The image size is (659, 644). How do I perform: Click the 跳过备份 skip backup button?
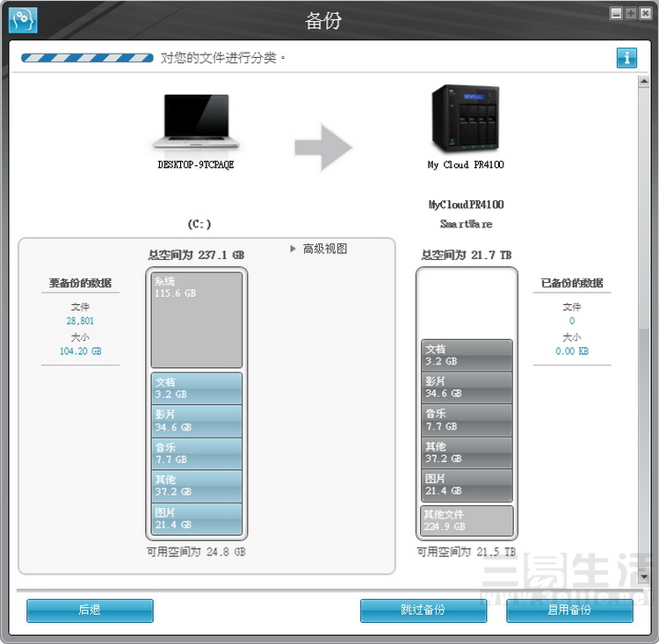[x=424, y=611]
